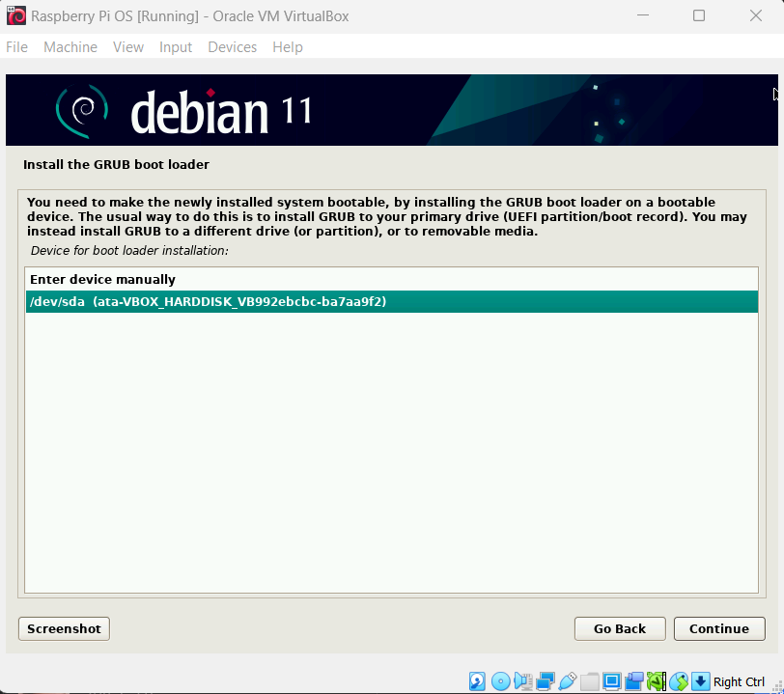784x694 pixels.
Task: Click the Go Back button
Action: [x=620, y=628]
